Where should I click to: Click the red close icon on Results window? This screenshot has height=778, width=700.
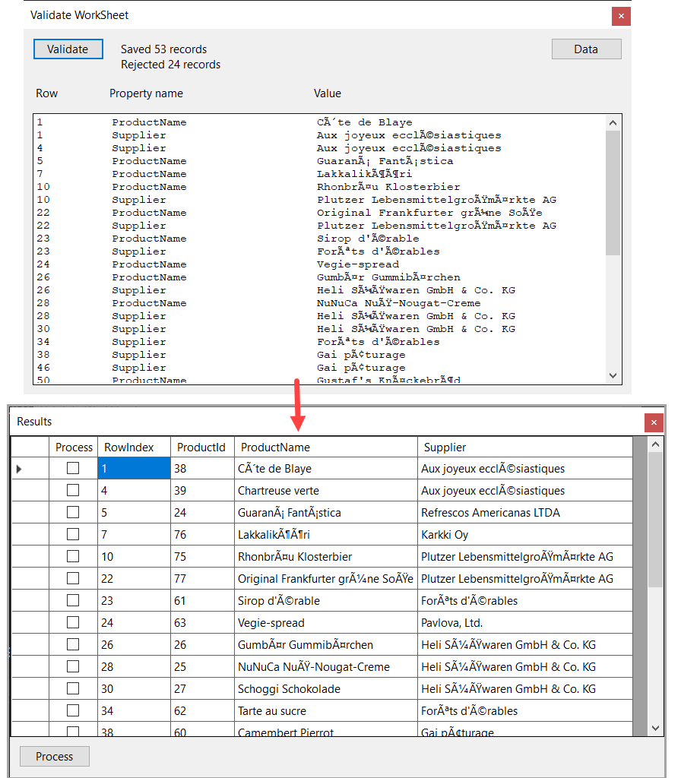654,422
